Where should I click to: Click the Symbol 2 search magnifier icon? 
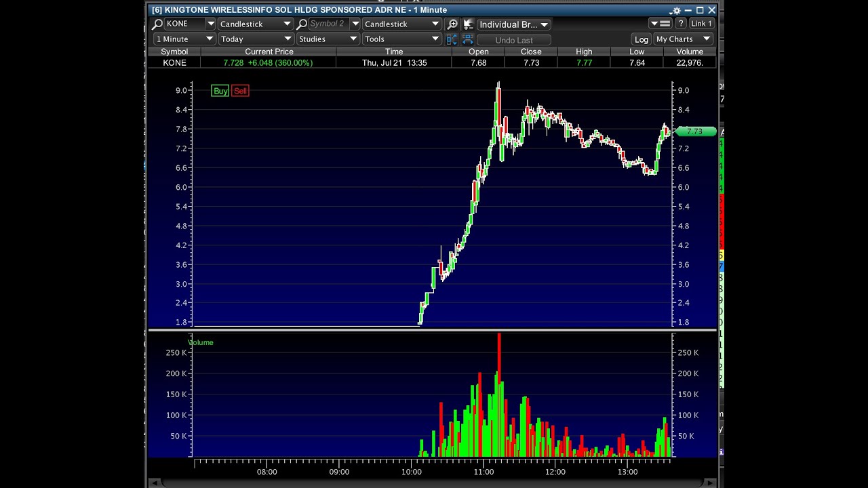pos(302,24)
